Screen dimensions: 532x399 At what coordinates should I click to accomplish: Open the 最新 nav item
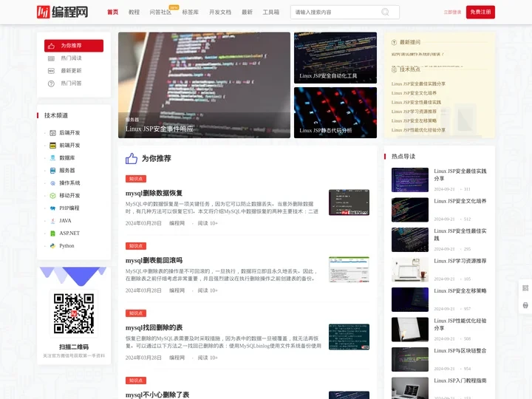point(247,13)
